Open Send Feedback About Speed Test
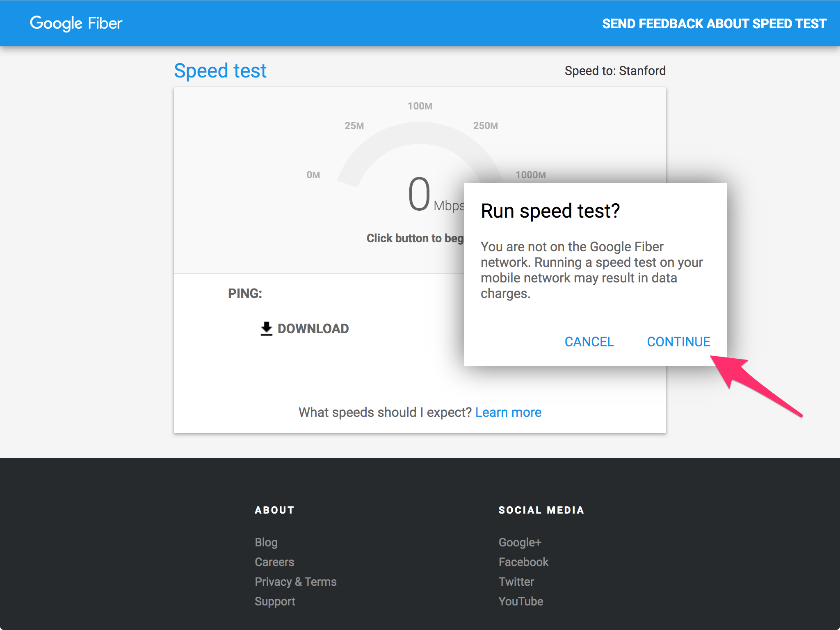This screenshot has width=840, height=630. [x=714, y=24]
